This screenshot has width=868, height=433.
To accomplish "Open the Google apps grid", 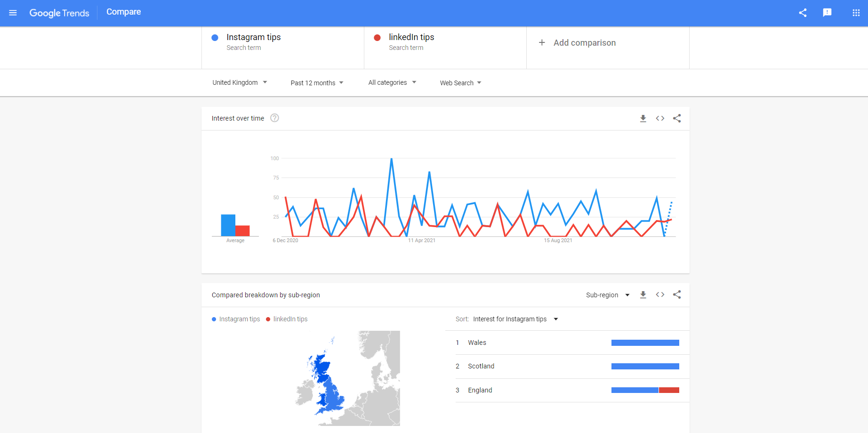I will [856, 13].
